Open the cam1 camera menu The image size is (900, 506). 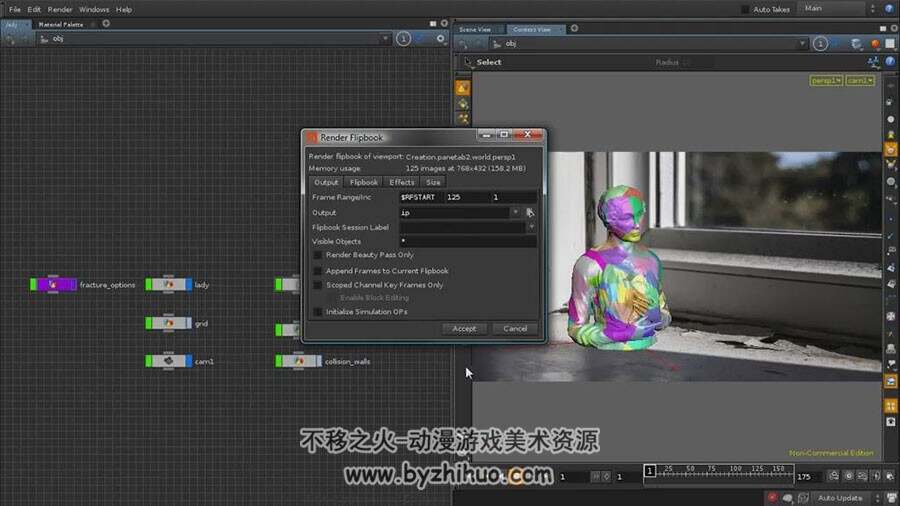pyautogui.click(x=859, y=81)
